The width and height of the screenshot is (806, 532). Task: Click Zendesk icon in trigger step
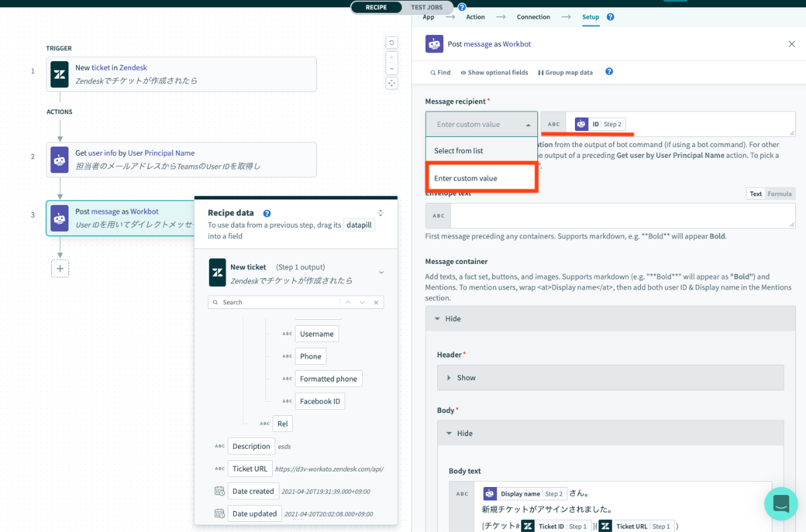tap(59, 74)
